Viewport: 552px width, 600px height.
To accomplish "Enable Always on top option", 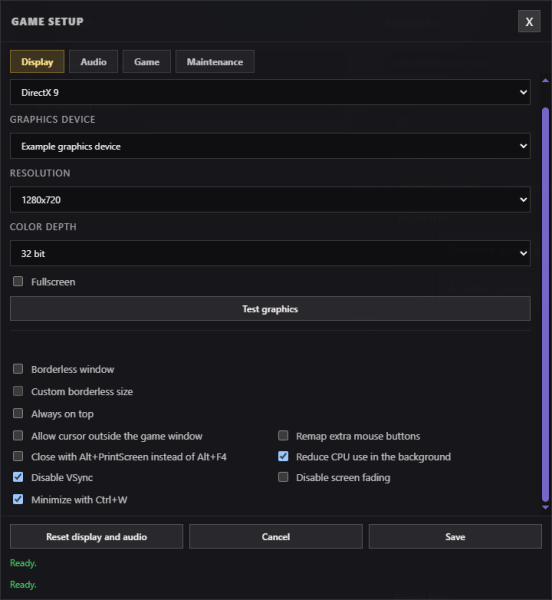I will [x=18, y=413].
